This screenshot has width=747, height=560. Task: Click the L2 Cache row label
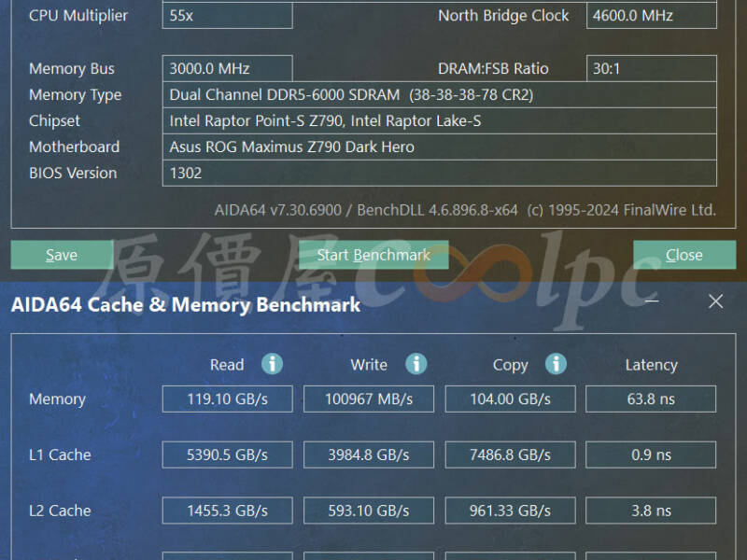tap(60, 511)
